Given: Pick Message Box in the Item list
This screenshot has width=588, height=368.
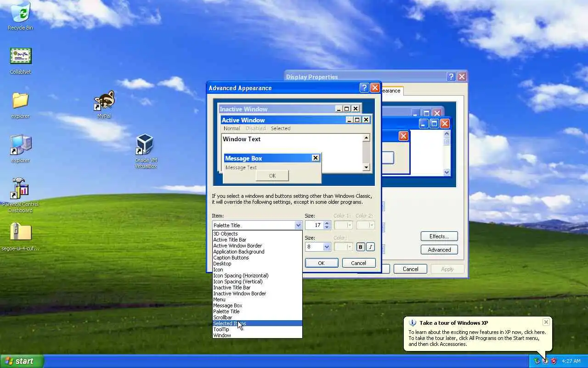Looking at the screenshot, I should [x=257, y=305].
